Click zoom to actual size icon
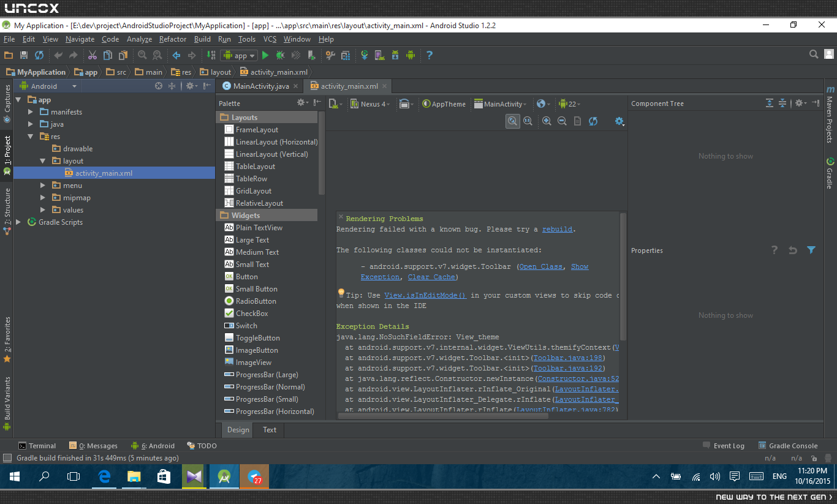 (x=528, y=121)
